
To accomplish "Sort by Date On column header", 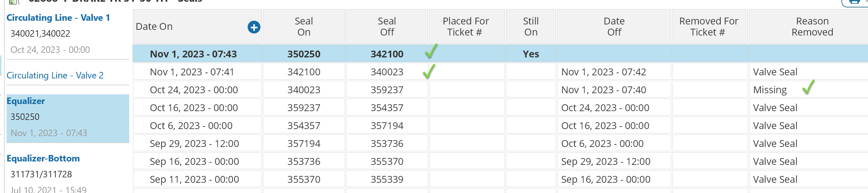I will tap(154, 27).
